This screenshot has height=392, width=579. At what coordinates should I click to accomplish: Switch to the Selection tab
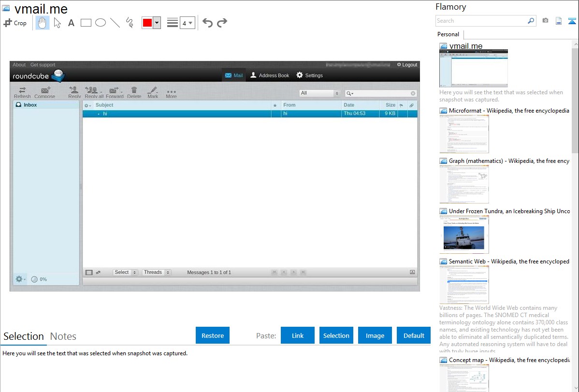tap(24, 336)
